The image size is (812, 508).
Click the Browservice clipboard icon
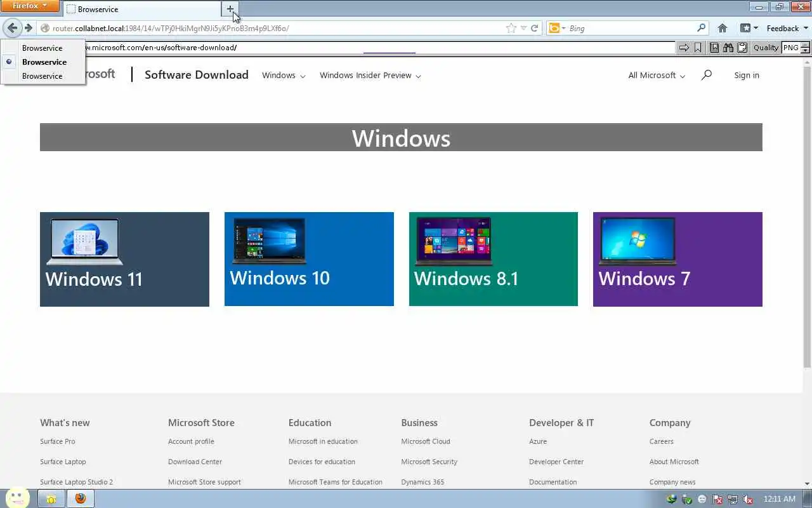[742, 48]
